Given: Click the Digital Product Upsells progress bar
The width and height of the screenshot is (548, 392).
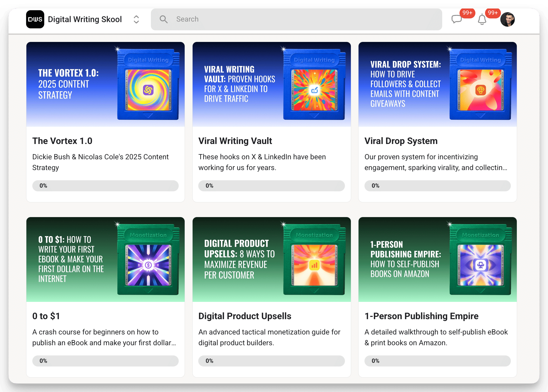Looking at the screenshot, I should pos(272,361).
